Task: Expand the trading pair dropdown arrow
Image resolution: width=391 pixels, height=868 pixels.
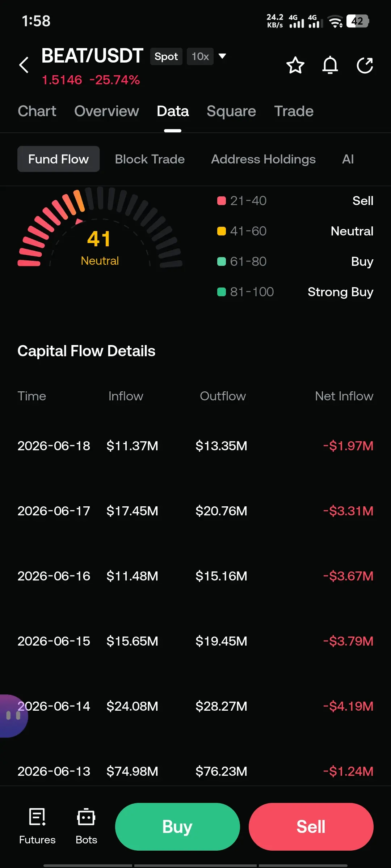Action: pos(222,56)
